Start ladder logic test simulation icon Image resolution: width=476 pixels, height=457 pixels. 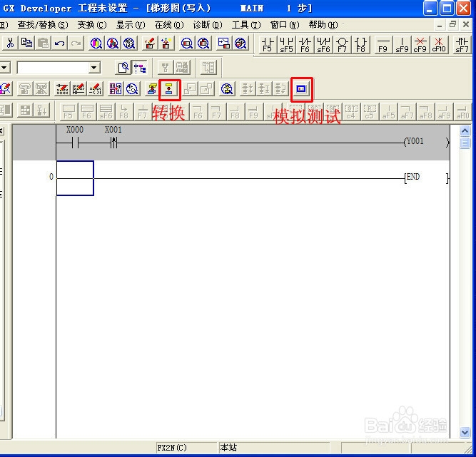(301, 89)
